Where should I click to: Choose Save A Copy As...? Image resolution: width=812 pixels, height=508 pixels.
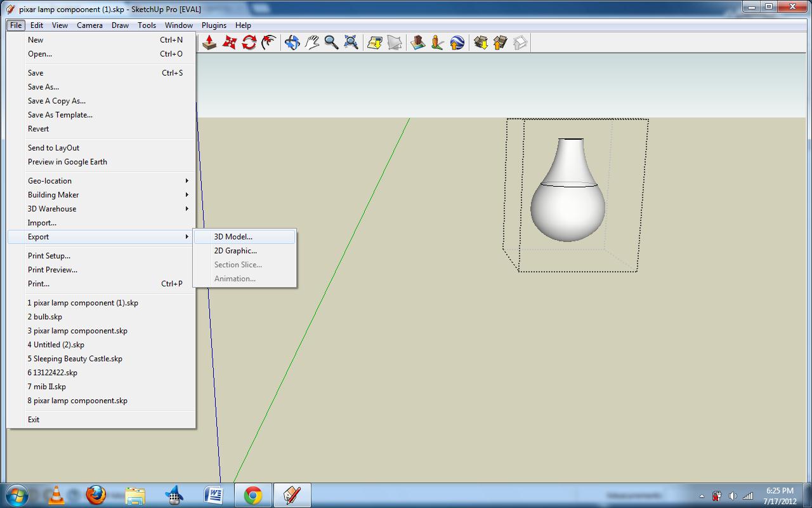(101, 101)
